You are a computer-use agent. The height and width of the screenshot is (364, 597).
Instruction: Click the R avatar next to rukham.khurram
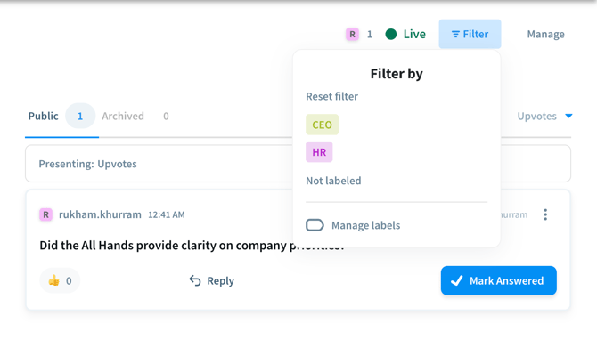click(45, 214)
